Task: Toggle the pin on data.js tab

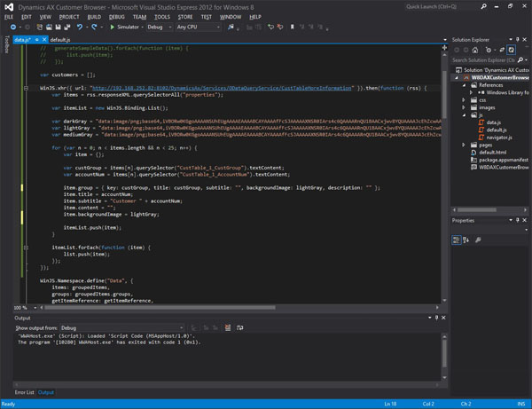Action: (37, 40)
